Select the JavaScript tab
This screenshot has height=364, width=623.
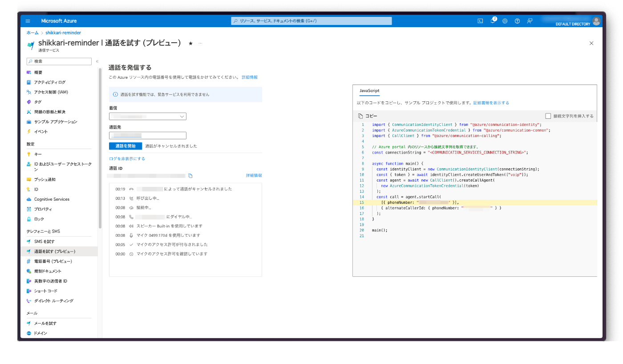[369, 90]
